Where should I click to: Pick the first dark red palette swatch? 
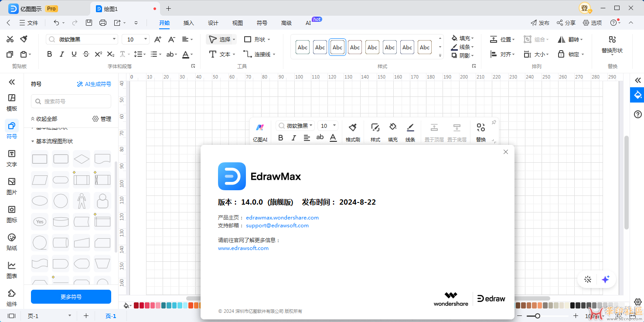click(136, 305)
